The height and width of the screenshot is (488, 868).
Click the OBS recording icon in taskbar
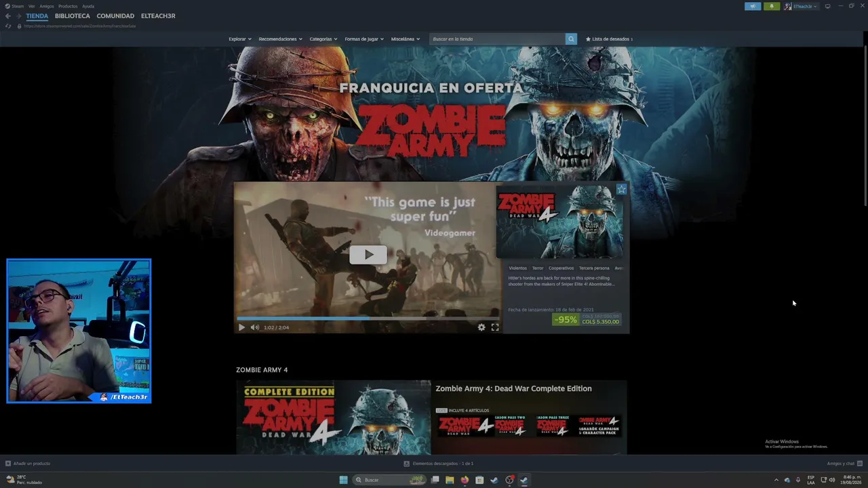[x=509, y=480]
